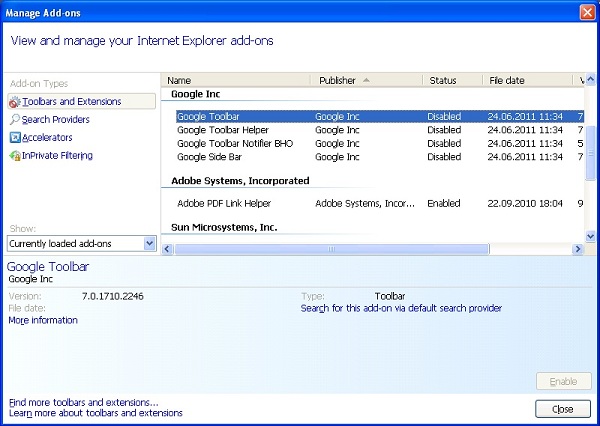Click the Accelerators blue arrow icon
This screenshot has width=600, height=426.
tap(15, 137)
